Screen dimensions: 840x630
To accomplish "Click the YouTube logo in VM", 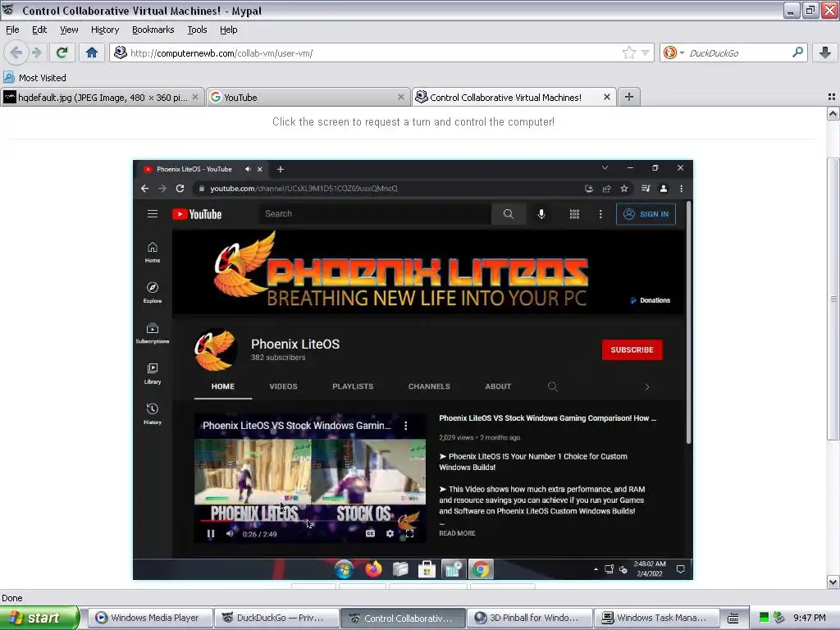I will pyautogui.click(x=197, y=214).
